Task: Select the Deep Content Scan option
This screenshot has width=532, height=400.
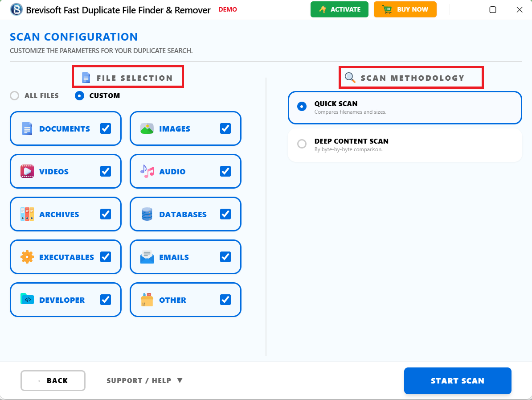Action: (302, 144)
